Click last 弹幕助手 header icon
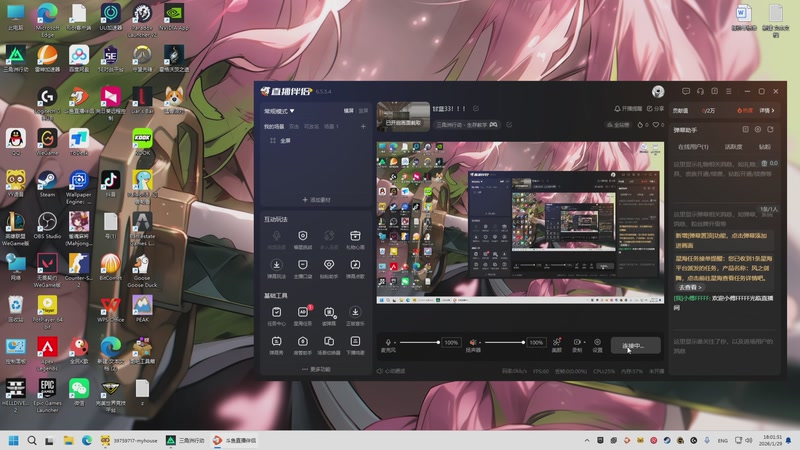 (x=770, y=130)
